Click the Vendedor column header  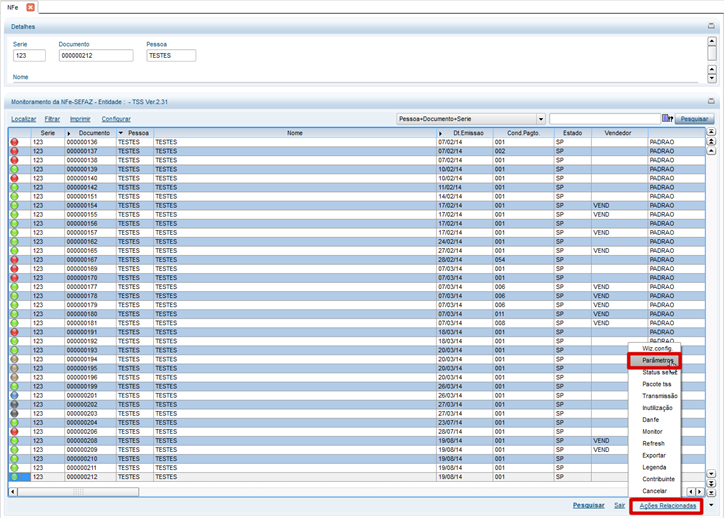pos(618,133)
